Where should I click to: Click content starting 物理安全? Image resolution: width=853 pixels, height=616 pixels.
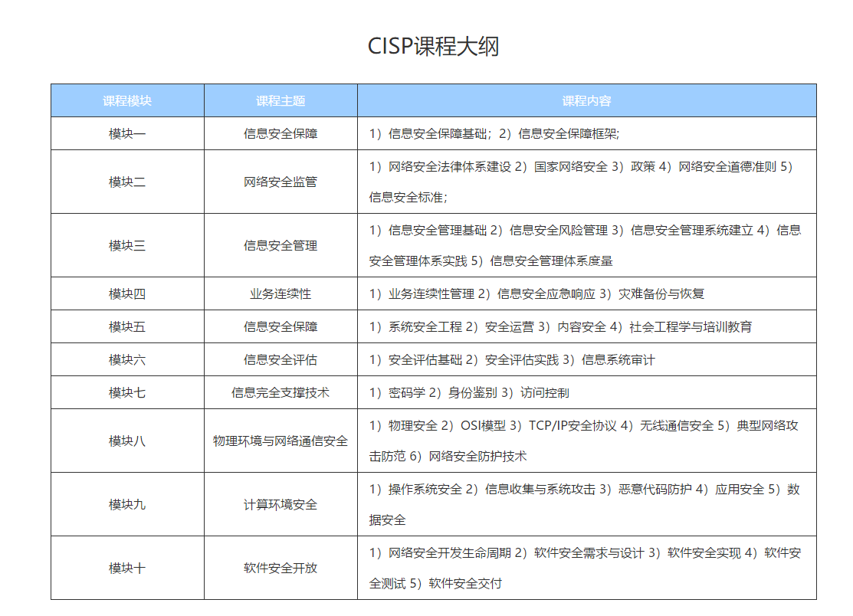click(x=587, y=441)
